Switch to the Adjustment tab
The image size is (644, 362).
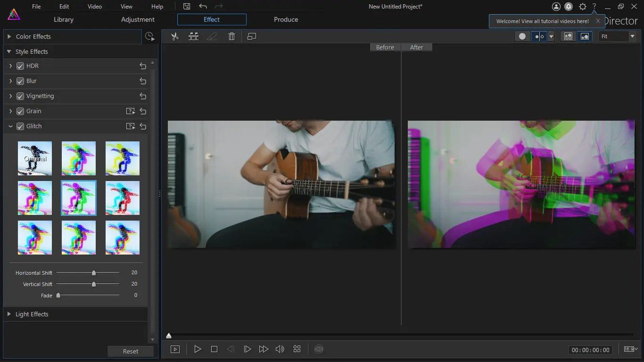coord(138,20)
